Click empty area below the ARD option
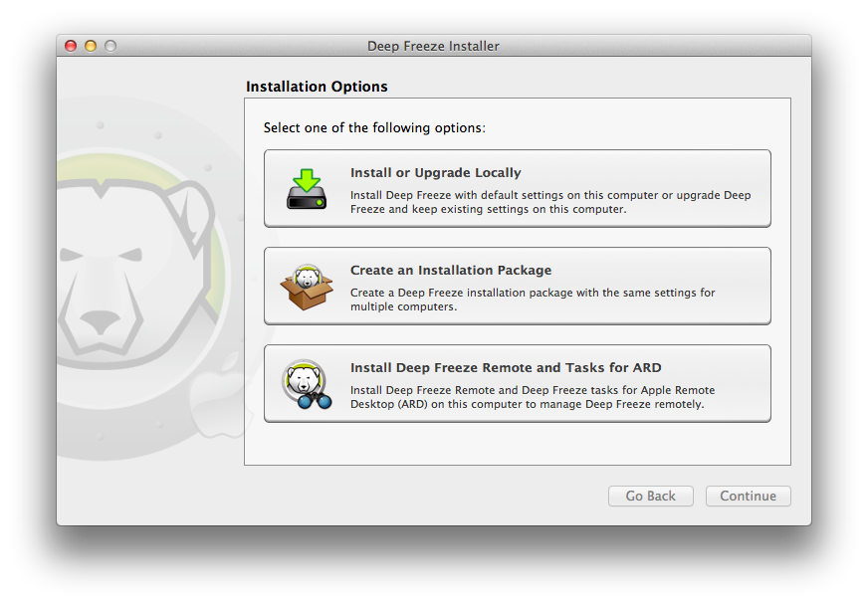The height and width of the screenshot is (604, 868). (518, 443)
